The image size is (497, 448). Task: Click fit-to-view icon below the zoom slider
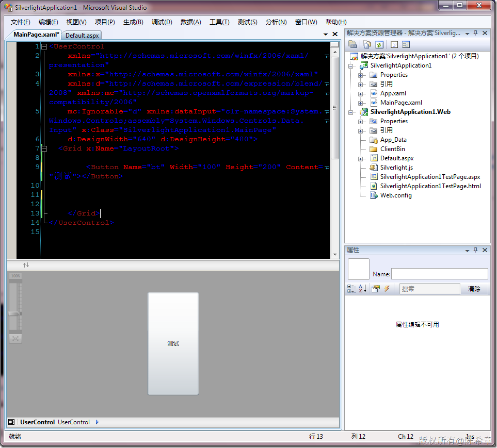pos(15,339)
